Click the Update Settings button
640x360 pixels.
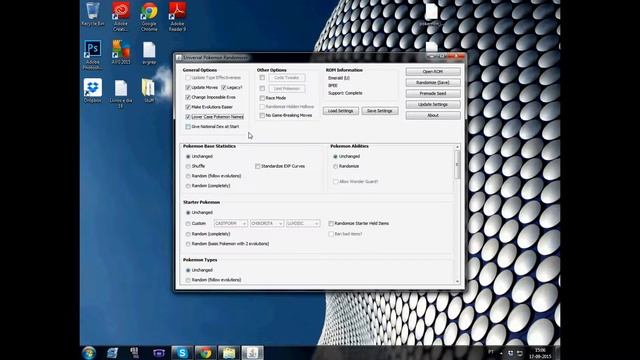pos(433,104)
